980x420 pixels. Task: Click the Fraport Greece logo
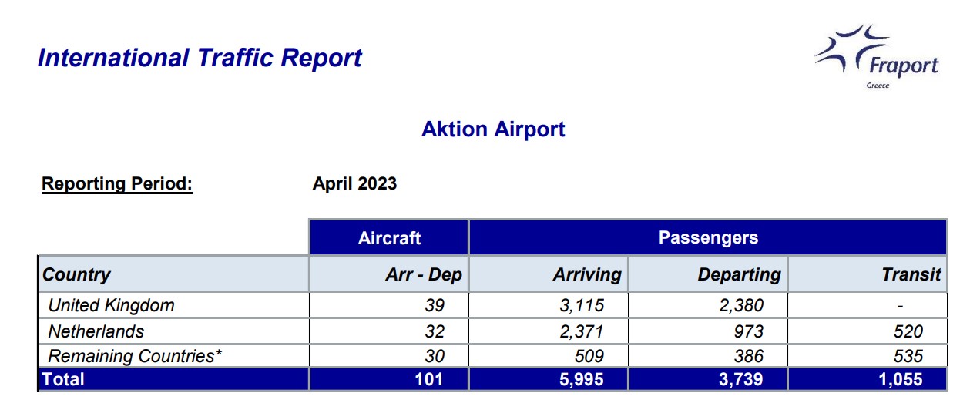[877, 56]
